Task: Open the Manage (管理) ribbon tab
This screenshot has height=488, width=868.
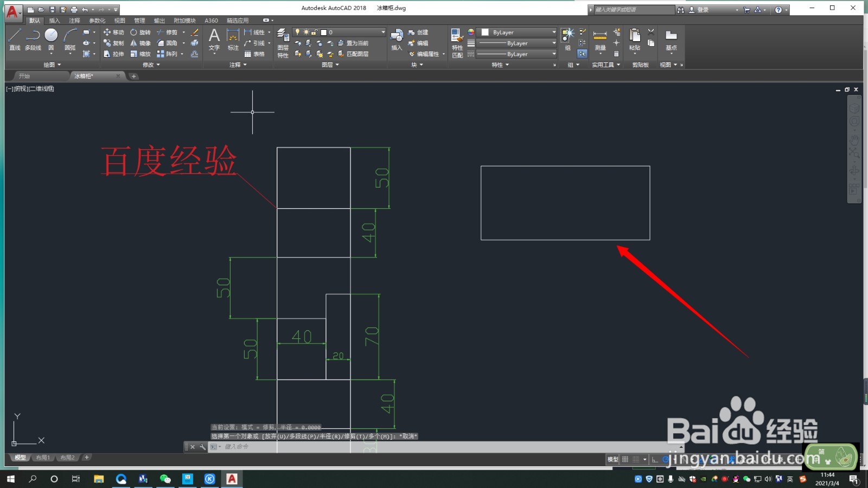Action: (139, 21)
